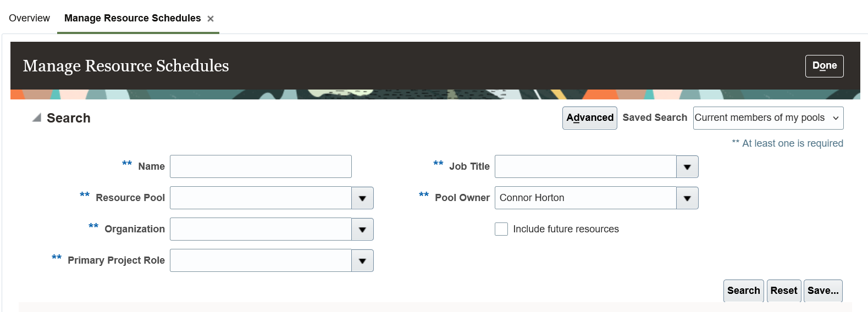The height and width of the screenshot is (312, 868).
Task: Open the Saved Search select list
Action: (767, 118)
